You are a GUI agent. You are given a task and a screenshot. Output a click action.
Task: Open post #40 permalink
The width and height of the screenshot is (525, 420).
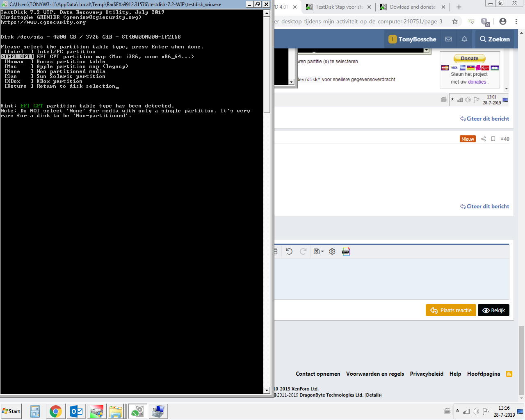coord(505,139)
